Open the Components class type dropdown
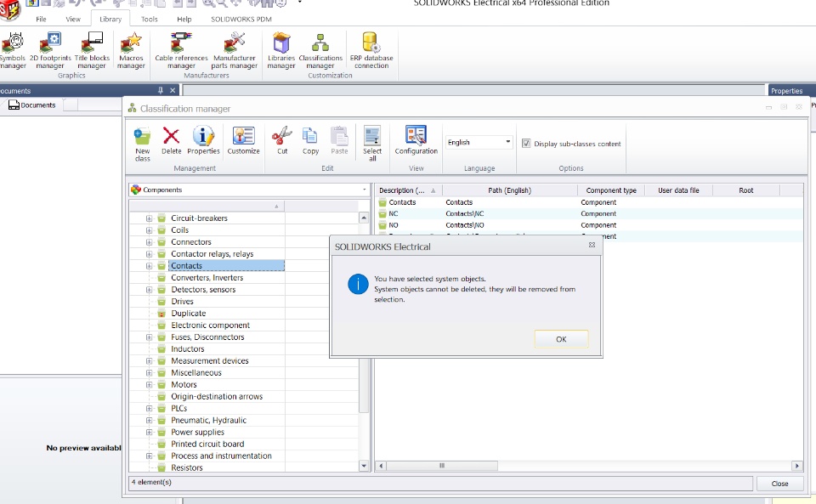 (x=249, y=190)
